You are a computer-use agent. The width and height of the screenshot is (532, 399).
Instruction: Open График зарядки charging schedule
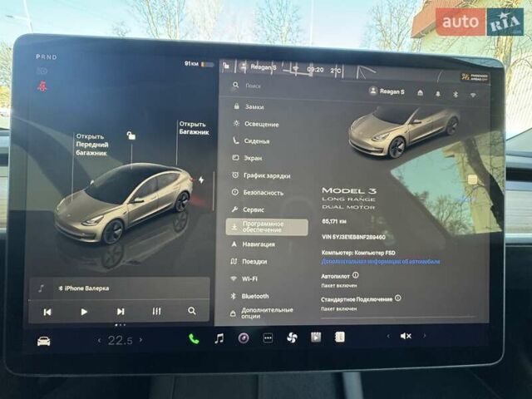261,175
